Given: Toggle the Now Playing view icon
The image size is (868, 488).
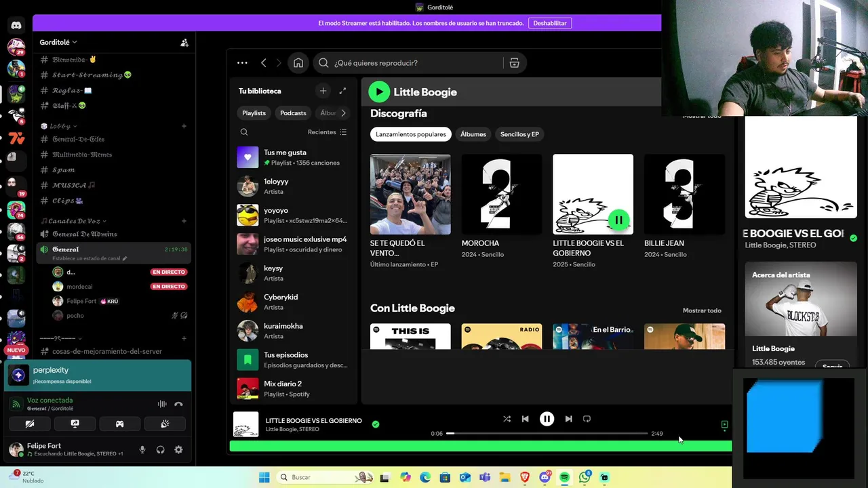Looking at the screenshot, I should 724,425.
